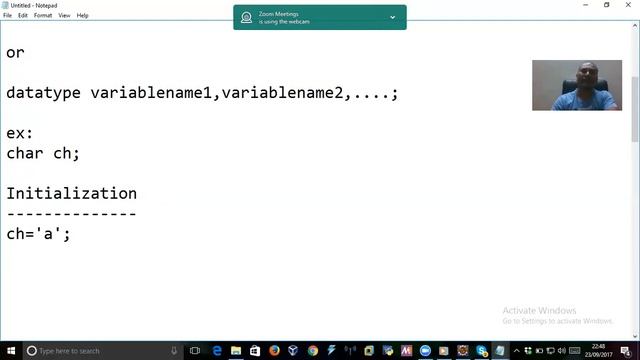Click the lightning bolt app icon in the taskbar

coord(331,351)
